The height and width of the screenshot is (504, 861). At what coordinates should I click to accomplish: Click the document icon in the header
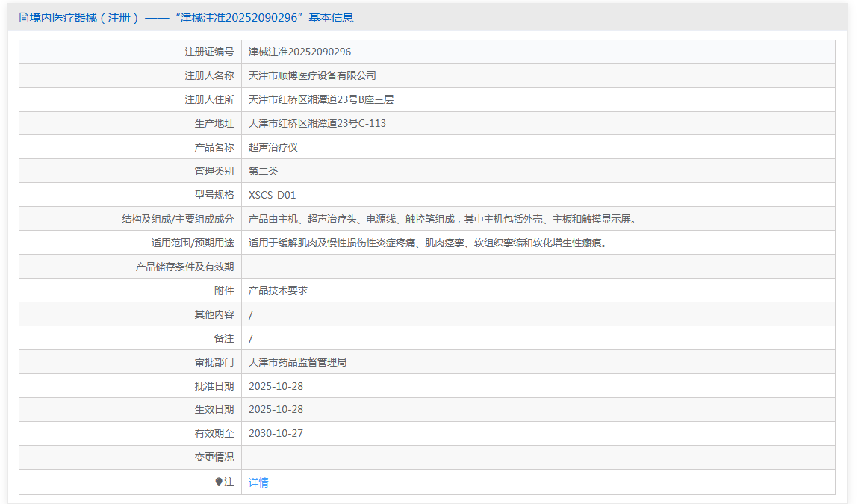tap(24, 18)
